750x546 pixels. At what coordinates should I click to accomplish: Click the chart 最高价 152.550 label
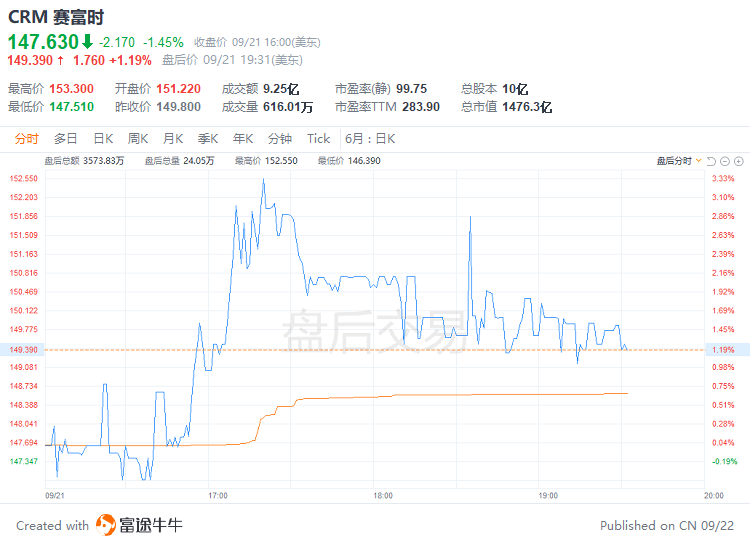pos(266,161)
